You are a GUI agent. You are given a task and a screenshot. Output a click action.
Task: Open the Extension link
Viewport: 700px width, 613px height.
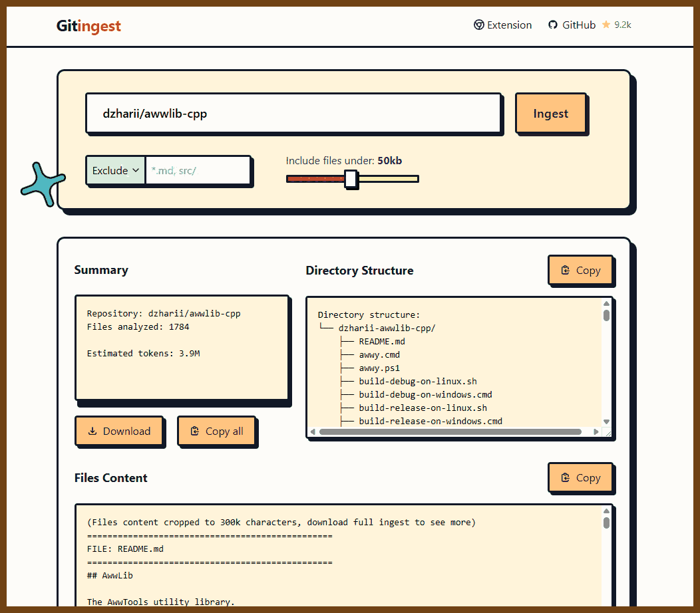click(x=502, y=25)
